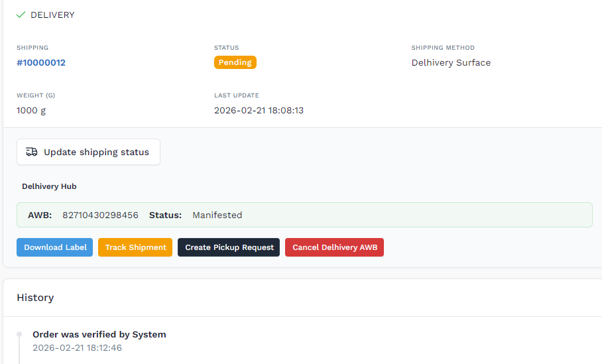Click history timestamp 2026-02-21 18:12:46
Image resolution: width=602 pixels, height=364 pixels.
(x=77, y=348)
